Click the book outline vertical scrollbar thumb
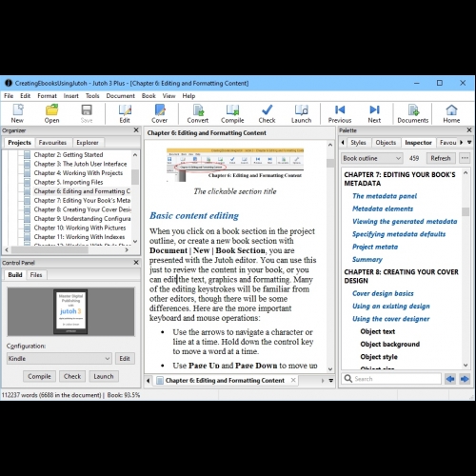 tap(466, 211)
